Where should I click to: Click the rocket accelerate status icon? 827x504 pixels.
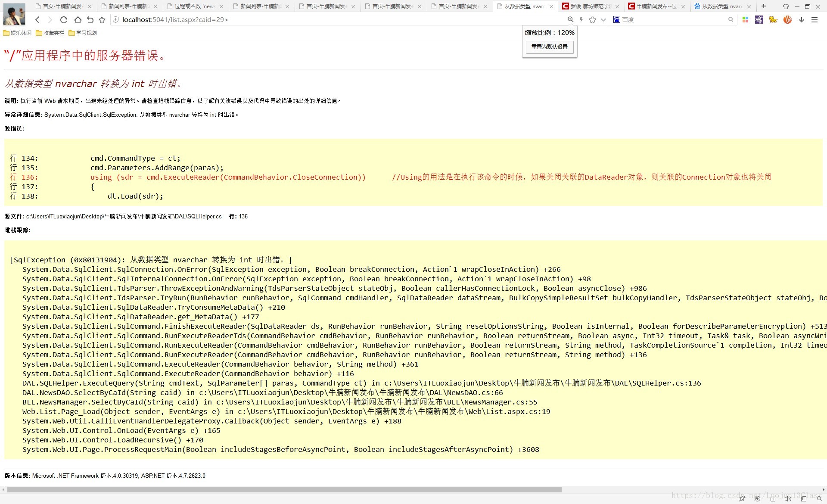click(742, 499)
